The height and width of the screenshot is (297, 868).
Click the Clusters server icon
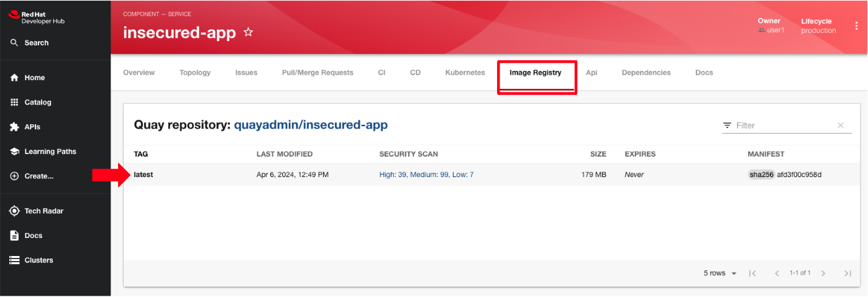(14, 260)
